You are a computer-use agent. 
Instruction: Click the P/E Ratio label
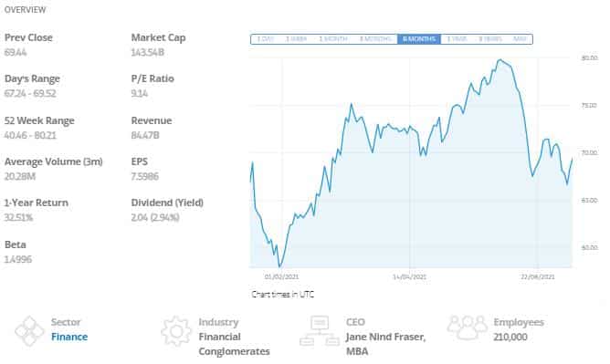152,78
